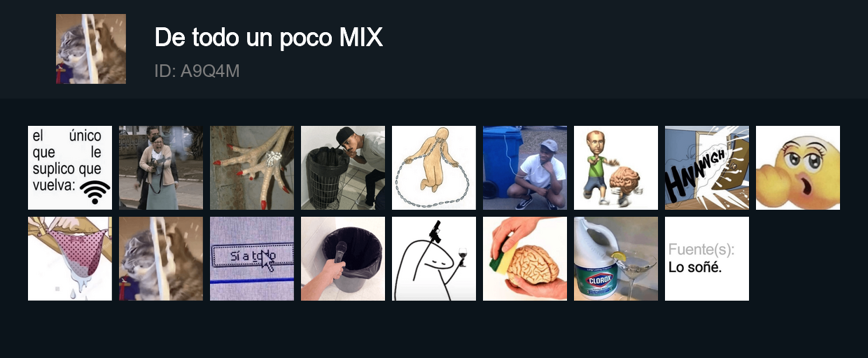Select stick figure with gun and wine sticker
This screenshot has height=358, width=868.
click(x=434, y=259)
